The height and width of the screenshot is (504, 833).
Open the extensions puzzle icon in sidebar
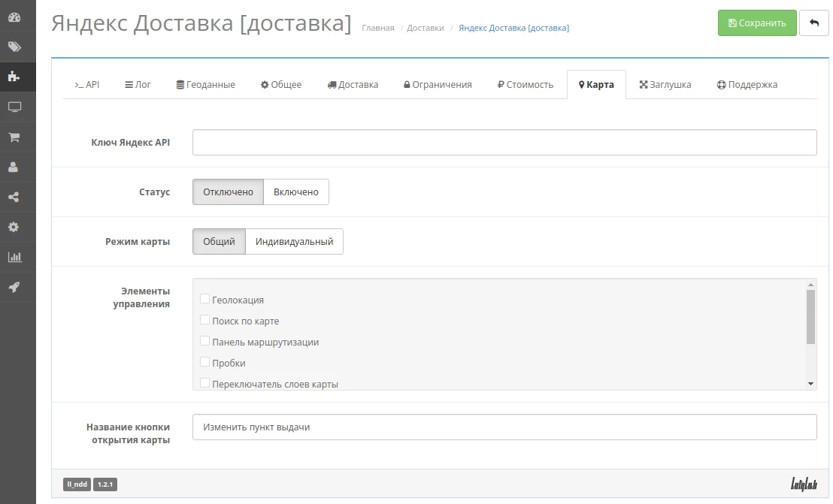pyautogui.click(x=14, y=77)
